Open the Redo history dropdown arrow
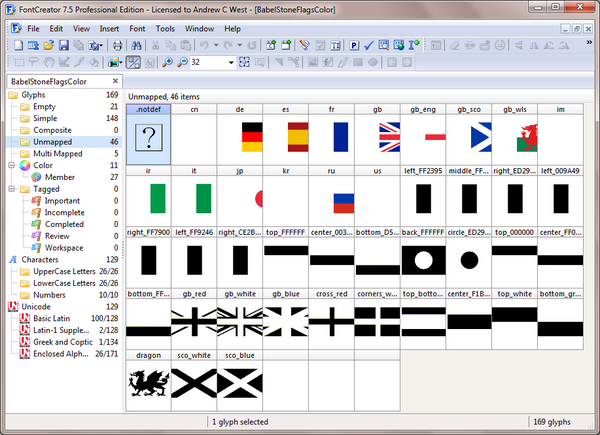This screenshot has width=600, height=435. coord(240,46)
